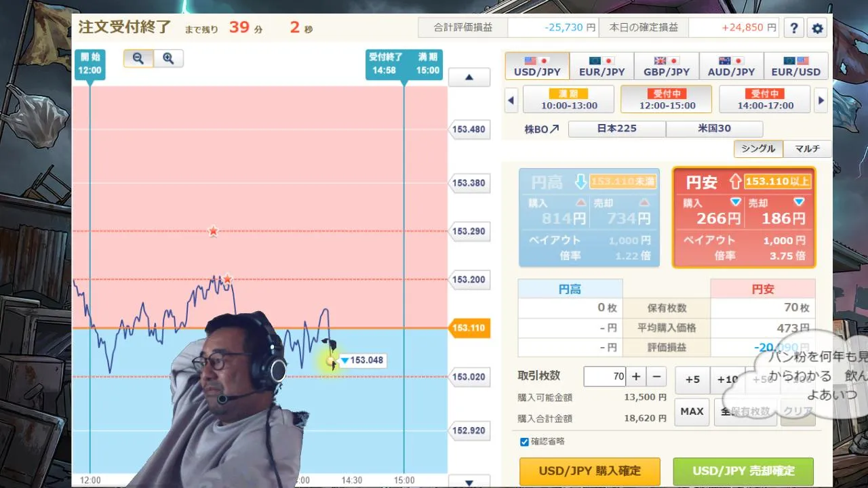Increase quantity with plus button
The image size is (868, 488).
(x=635, y=376)
